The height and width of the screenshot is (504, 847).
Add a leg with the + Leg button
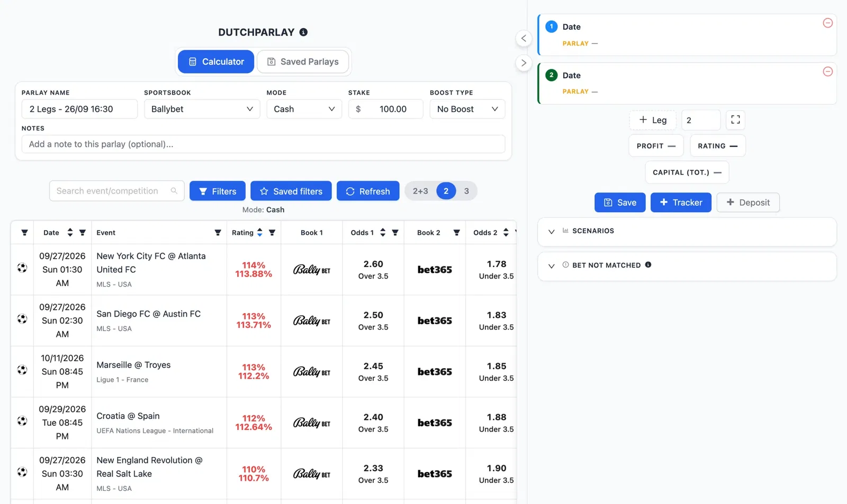click(x=653, y=120)
